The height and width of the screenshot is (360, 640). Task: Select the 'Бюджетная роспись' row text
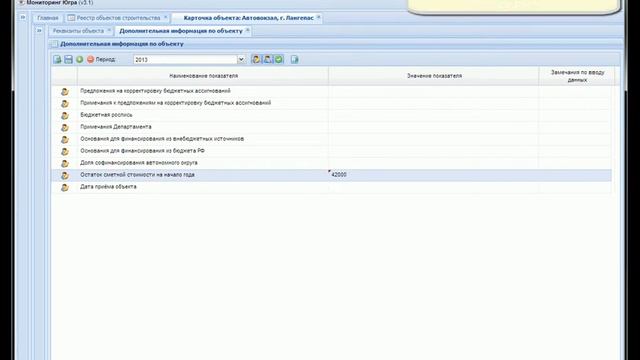106,115
